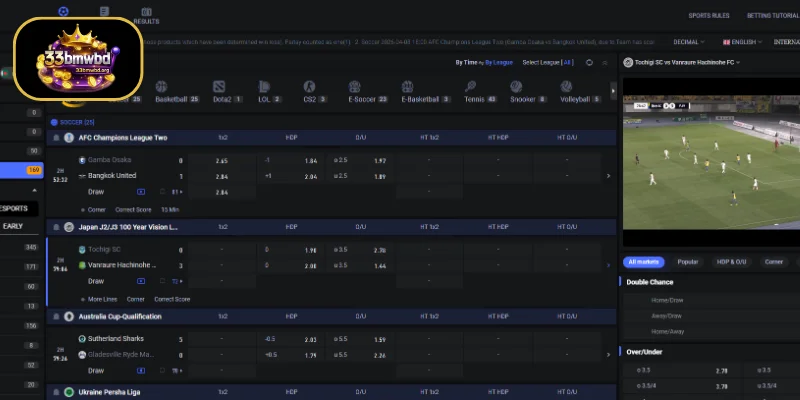Open BETTING TUTORIAL link
This screenshot has height=400, width=800.
pos(773,16)
